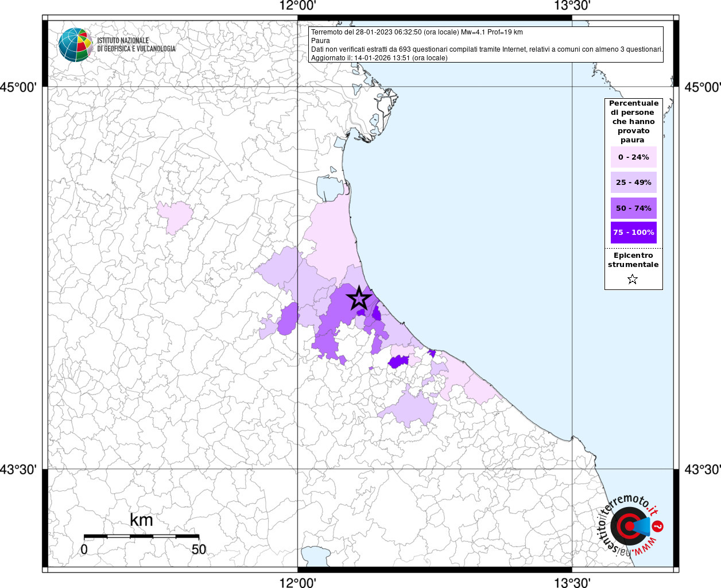Click the 50 mark on the km scale bar
721x588 pixels.
click(199, 550)
